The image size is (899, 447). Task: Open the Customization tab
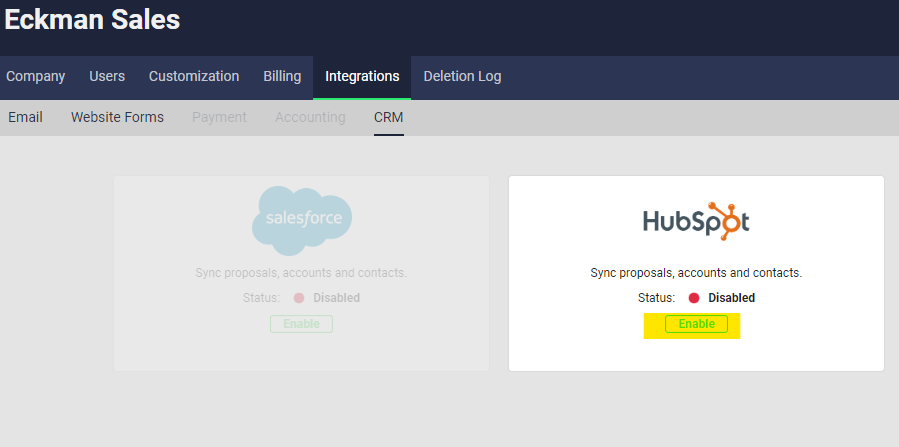tap(194, 76)
